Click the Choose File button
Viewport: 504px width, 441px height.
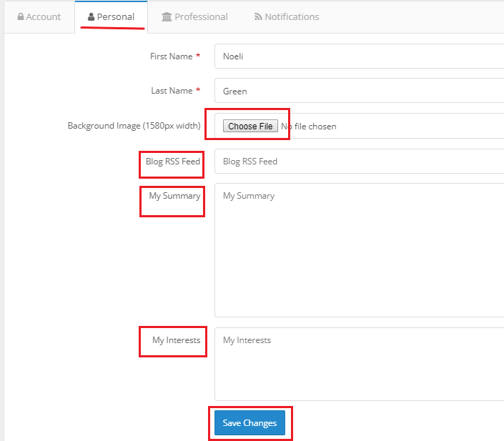point(250,126)
